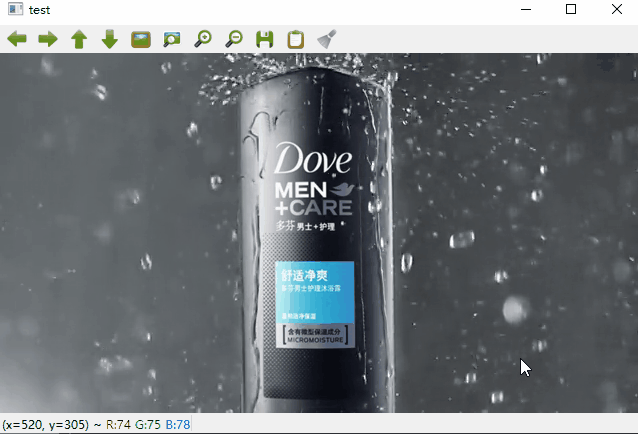
Task: Click the blue label on the bottle
Action: point(315,292)
